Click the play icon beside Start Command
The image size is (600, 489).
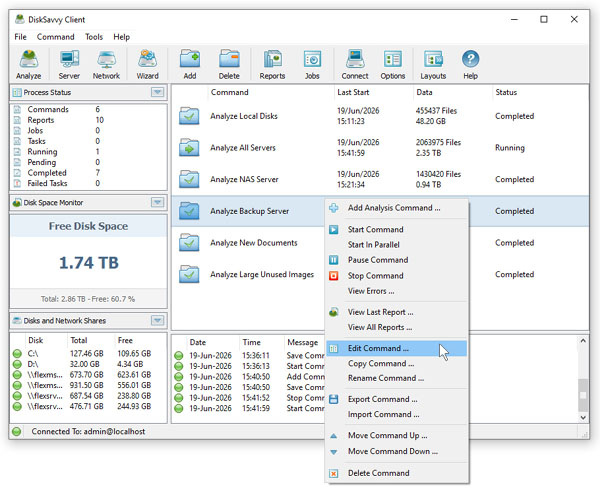tap(334, 229)
